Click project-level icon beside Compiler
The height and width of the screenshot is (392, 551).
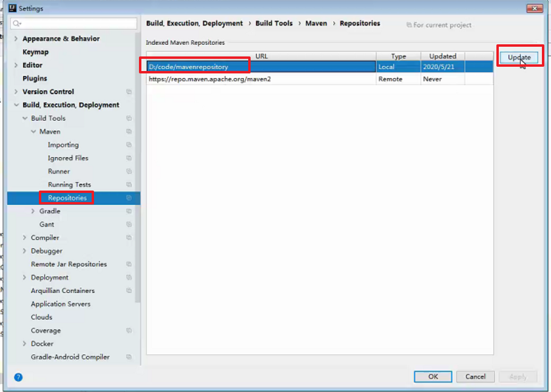coord(129,237)
